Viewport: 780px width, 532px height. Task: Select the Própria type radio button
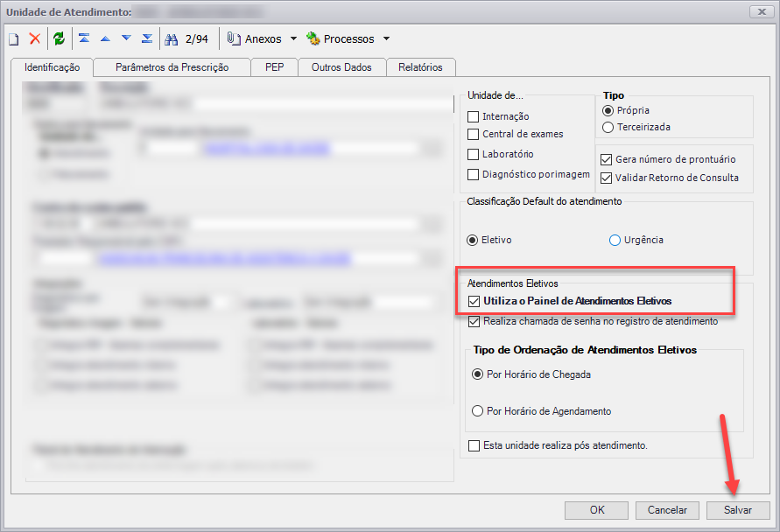click(608, 110)
